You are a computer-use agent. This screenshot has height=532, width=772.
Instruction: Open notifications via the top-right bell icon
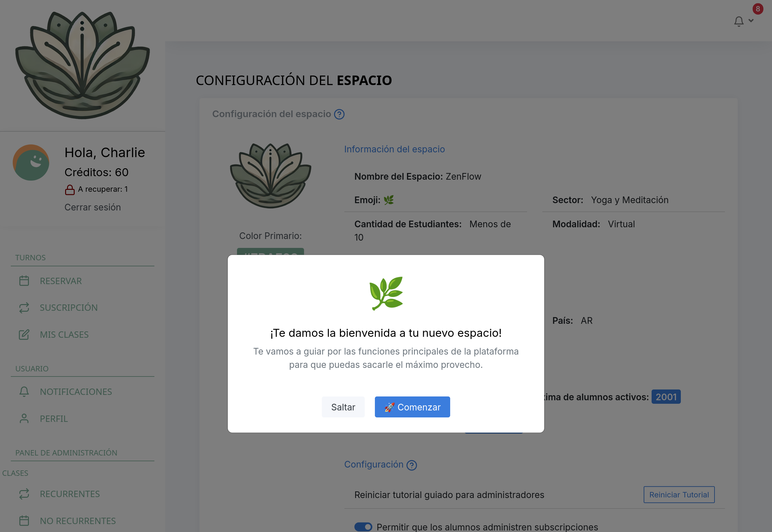pyautogui.click(x=738, y=21)
